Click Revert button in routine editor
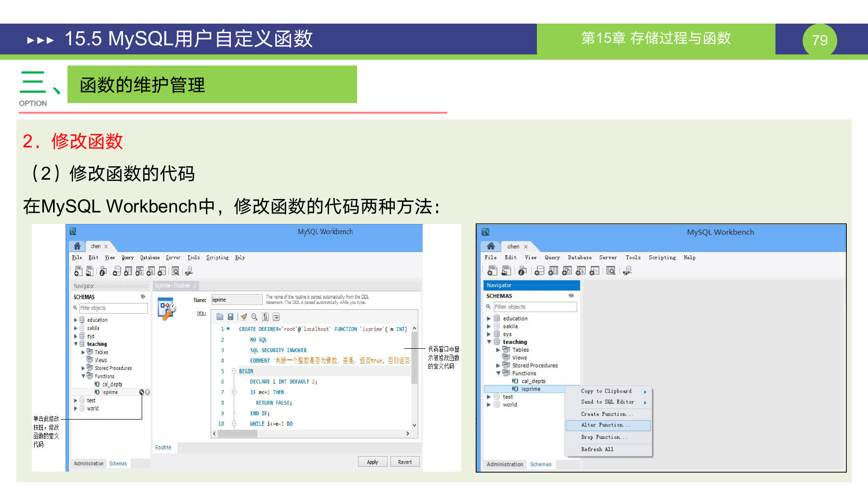This screenshot has height=488, width=868. [405, 462]
